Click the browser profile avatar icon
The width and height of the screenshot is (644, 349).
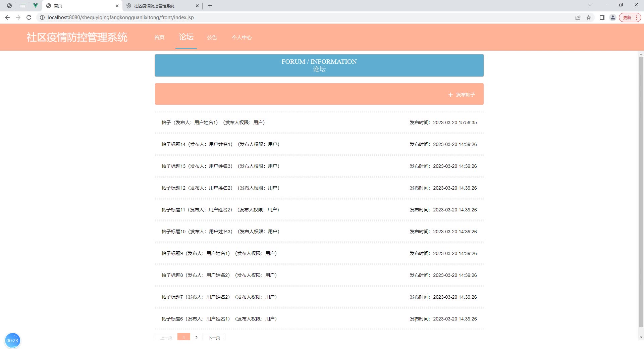pos(612,17)
